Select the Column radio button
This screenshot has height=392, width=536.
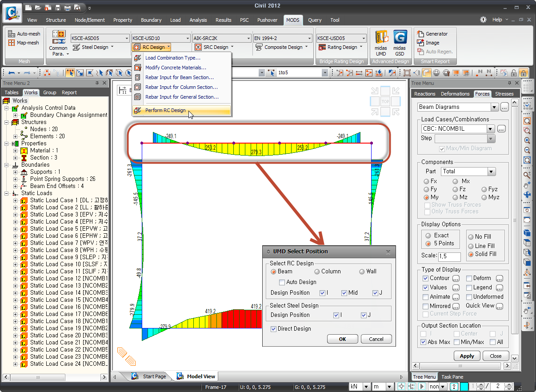(317, 272)
